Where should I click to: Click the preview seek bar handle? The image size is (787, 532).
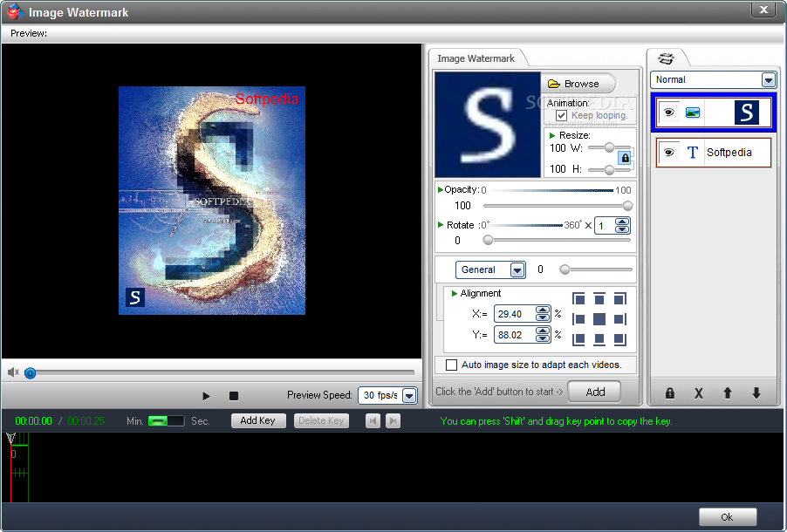click(31, 373)
